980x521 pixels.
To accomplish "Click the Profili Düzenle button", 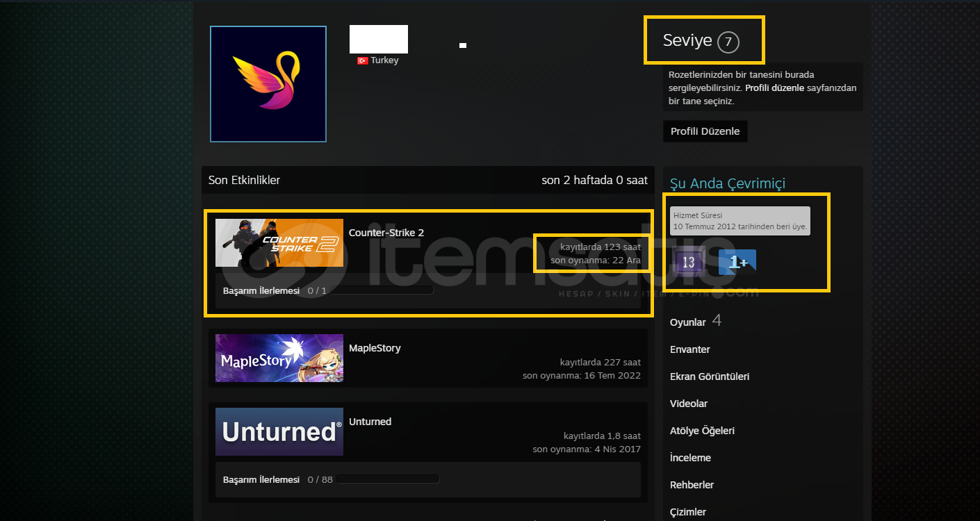I will pos(705,131).
